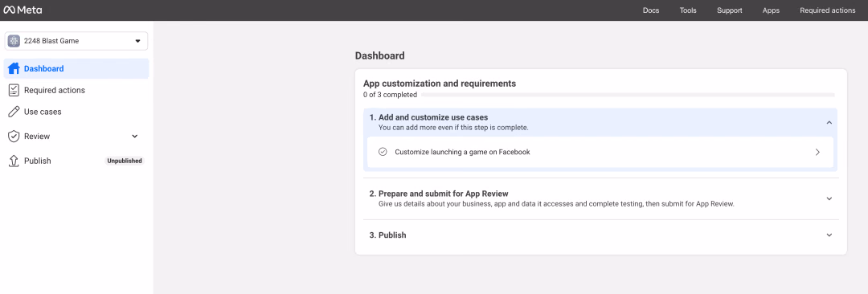Expand the Prepare and submit for App Review section
Screen dimensions: 868x294
[x=829, y=198]
